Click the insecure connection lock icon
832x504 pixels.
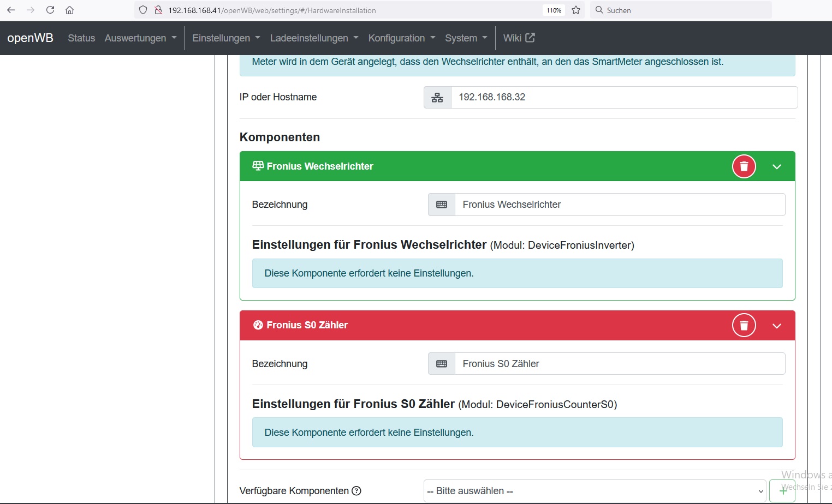pyautogui.click(x=158, y=10)
